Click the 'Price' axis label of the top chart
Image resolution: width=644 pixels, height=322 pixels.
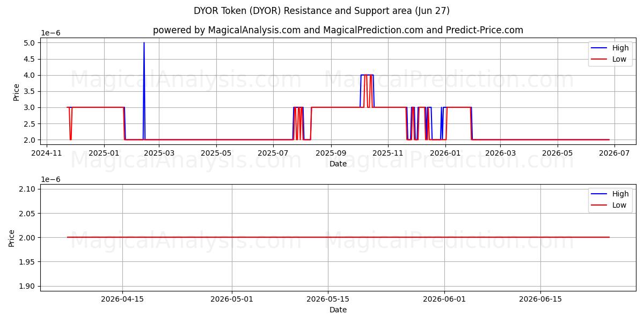click(16, 91)
